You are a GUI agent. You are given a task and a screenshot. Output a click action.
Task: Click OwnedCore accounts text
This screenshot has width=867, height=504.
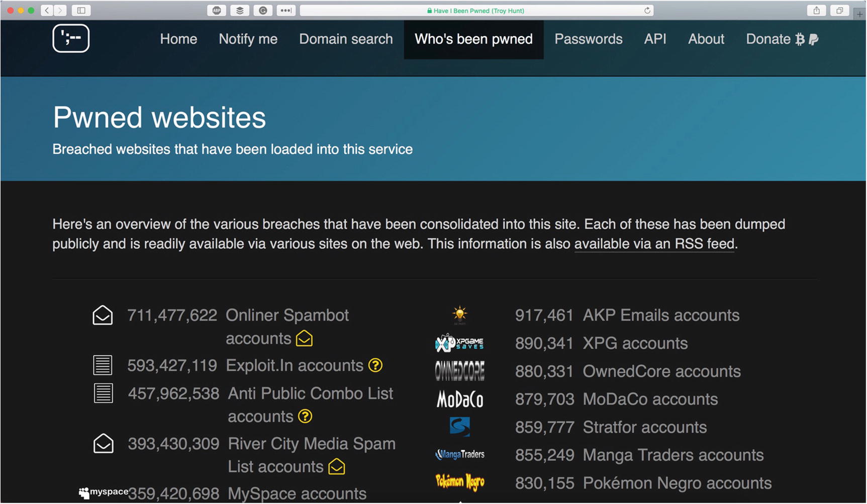point(661,371)
